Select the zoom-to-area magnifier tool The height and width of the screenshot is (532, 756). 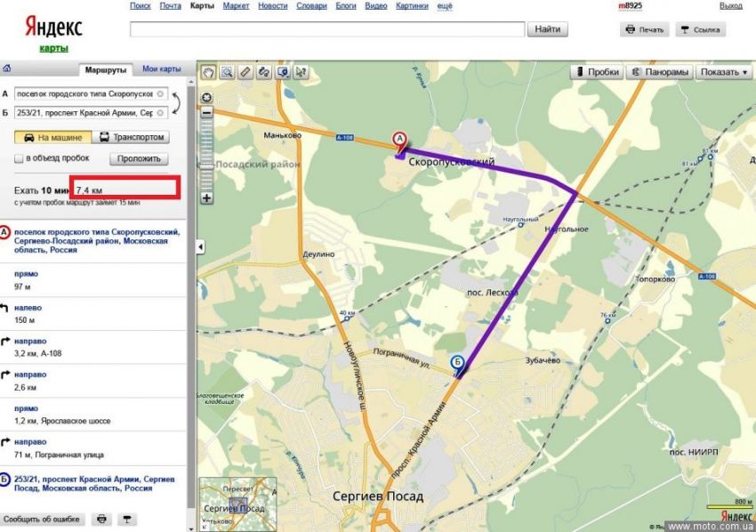(227, 72)
